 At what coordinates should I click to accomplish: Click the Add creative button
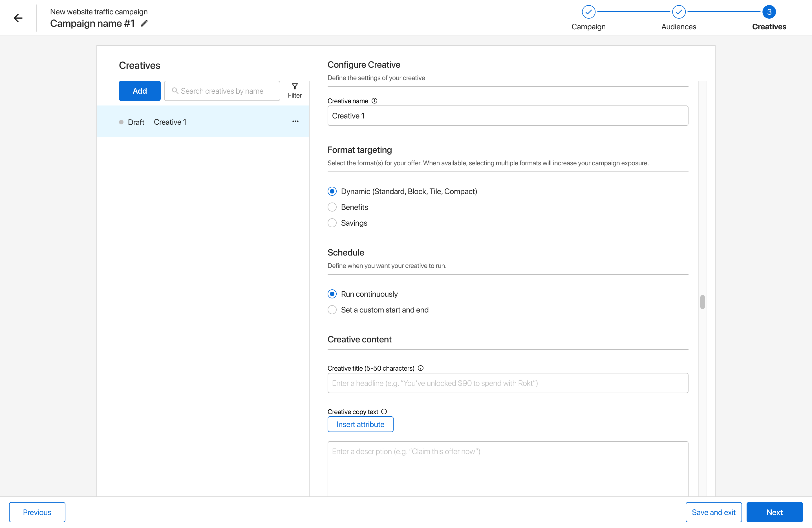140,91
